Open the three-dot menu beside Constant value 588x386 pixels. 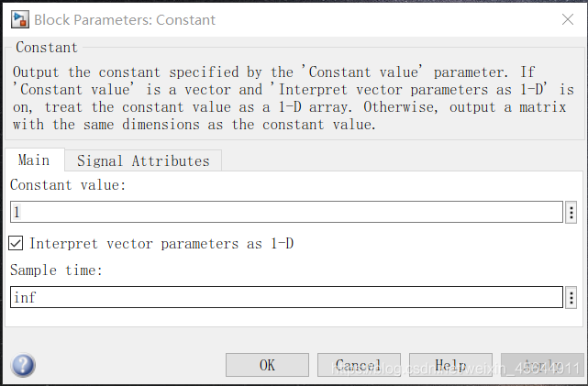(571, 212)
